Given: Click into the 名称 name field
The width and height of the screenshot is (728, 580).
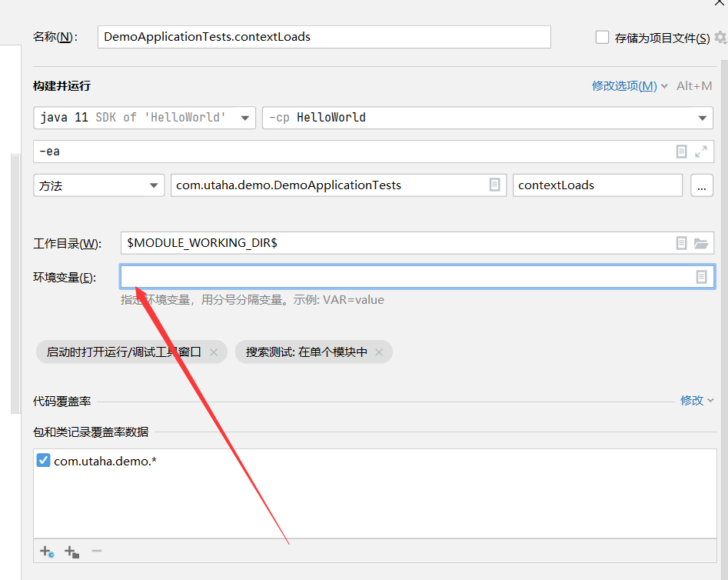Looking at the screenshot, I should (324, 37).
